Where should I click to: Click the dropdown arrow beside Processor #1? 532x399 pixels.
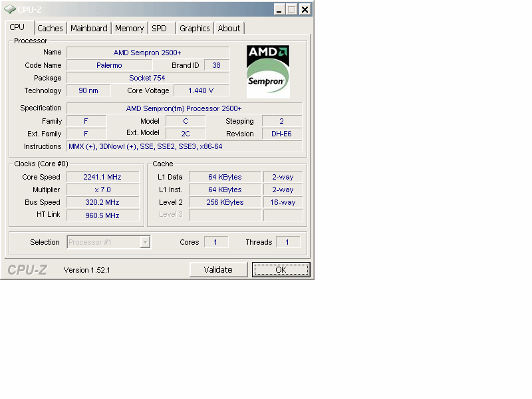[x=145, y=242]
